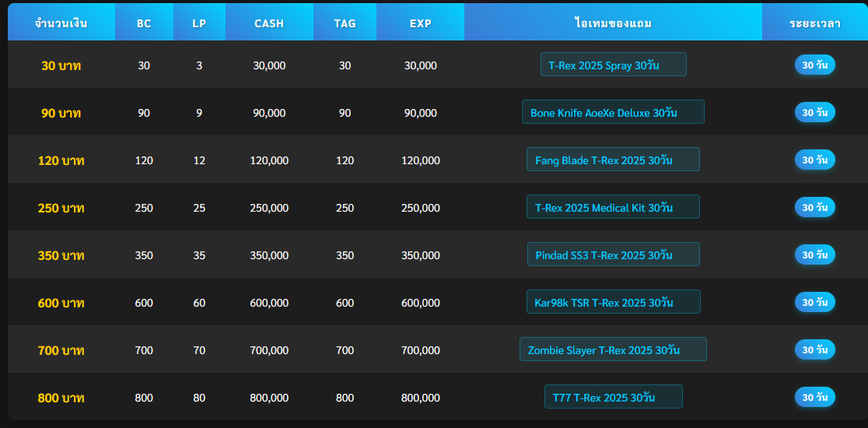Viewport: 868px width, 428px height.
Task: Click the T77 T-Rex 2025 item tag
Action: (x=613, y=398)
